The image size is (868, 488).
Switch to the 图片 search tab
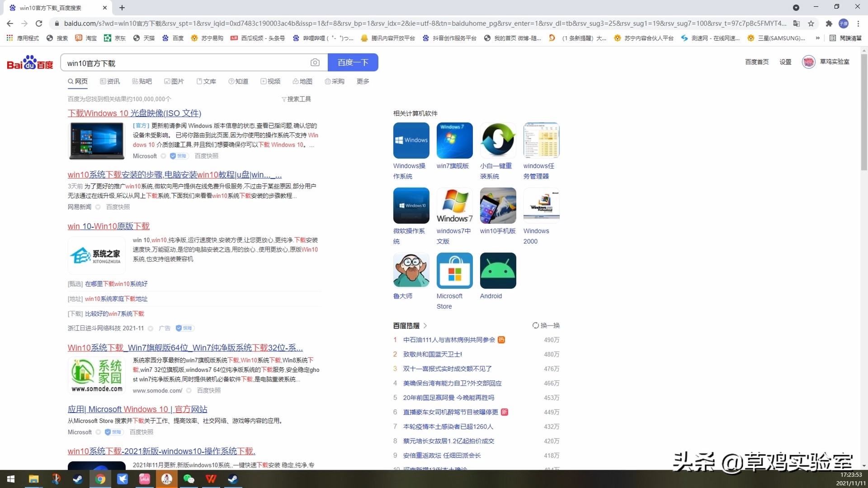[x=175, y=81]
